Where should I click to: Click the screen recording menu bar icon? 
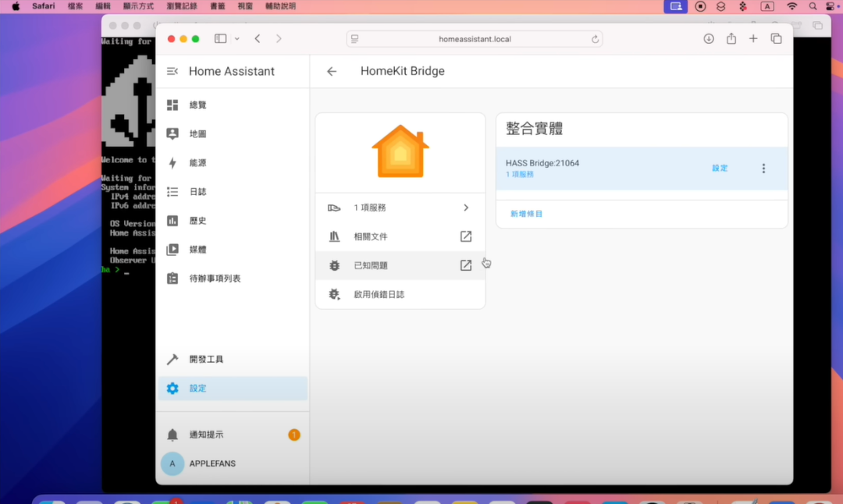[x=700, y=6]
